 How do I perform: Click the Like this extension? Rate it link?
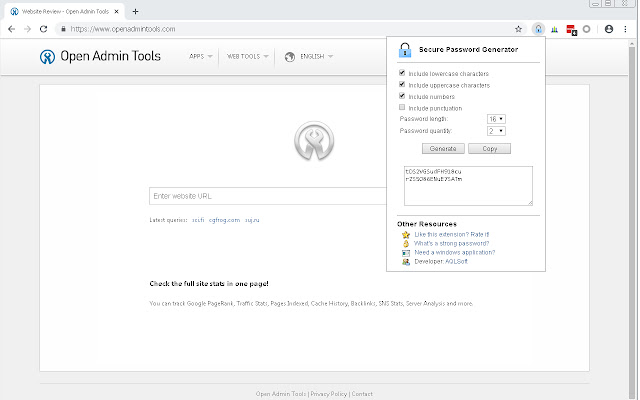[451, 234]
